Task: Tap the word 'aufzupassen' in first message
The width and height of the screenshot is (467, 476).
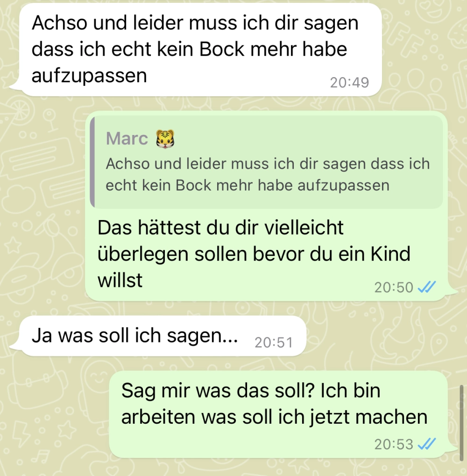Action: (89, 76)
